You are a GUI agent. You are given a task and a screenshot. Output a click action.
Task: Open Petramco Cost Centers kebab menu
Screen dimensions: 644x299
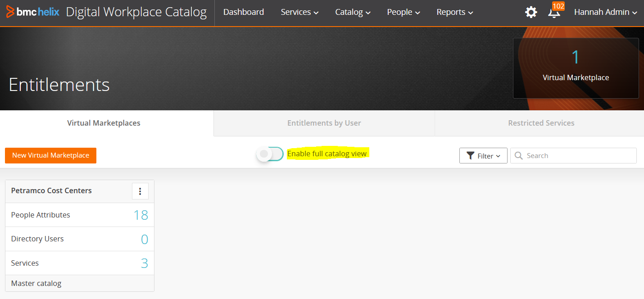tap(140, 191)
